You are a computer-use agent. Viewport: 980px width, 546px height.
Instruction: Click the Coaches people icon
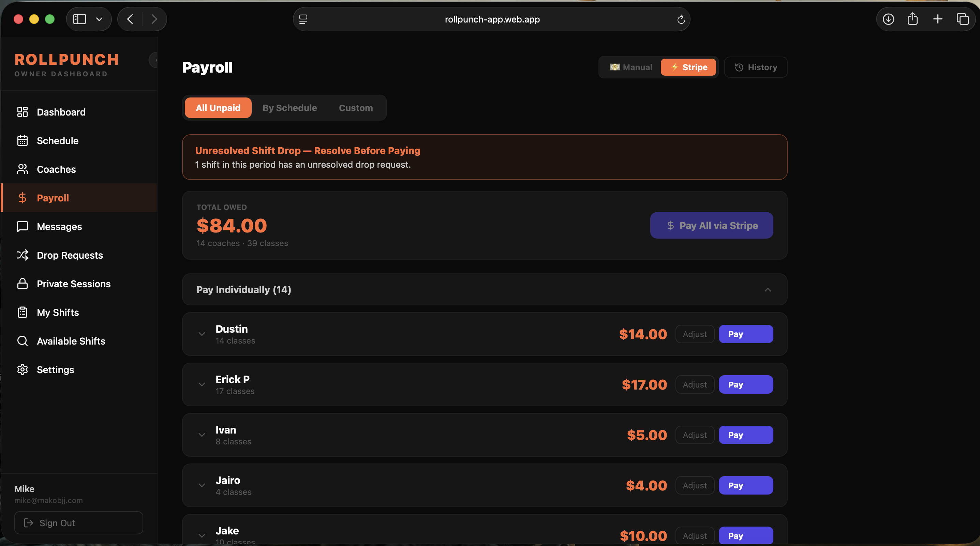pyautogui.click(x=23, y=169)
